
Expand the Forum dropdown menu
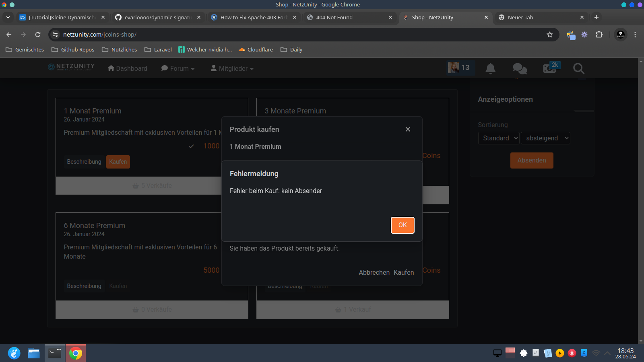point(178,69)
